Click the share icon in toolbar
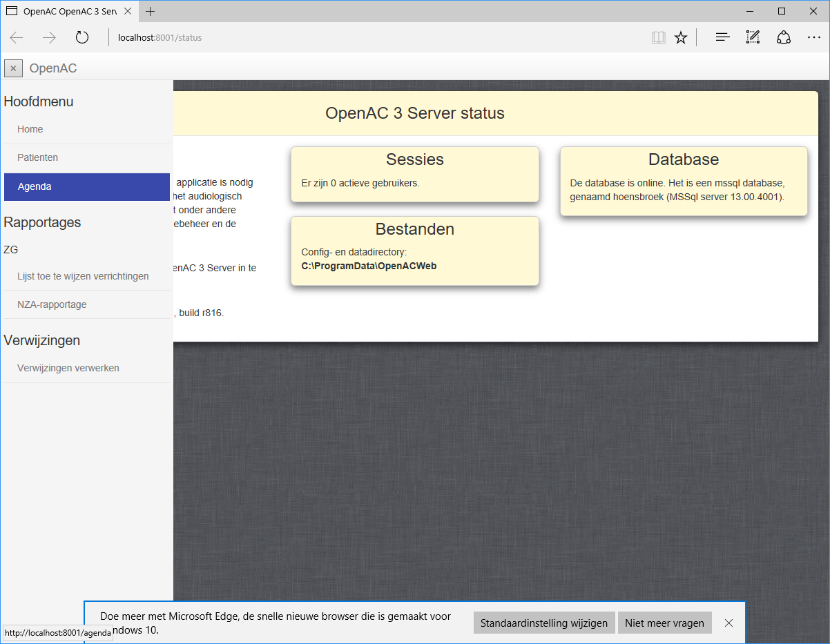 coord(783,38)
